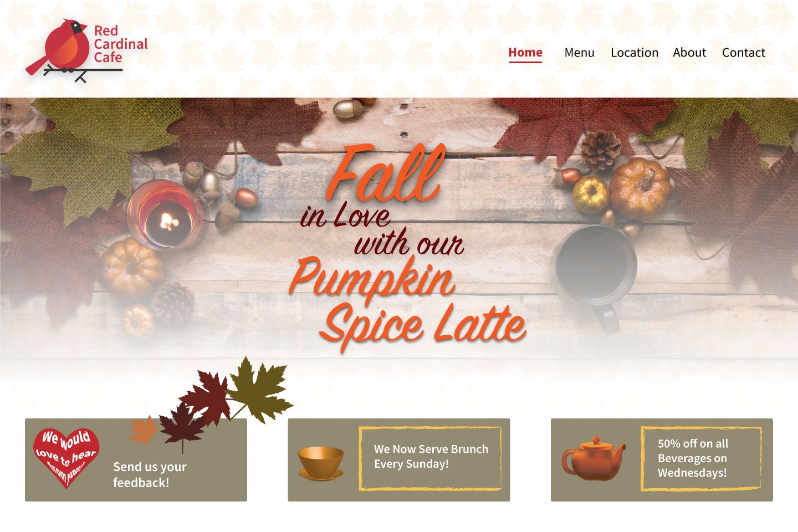Click the small orange maple leaf
Viewport: 798px width, 532px height.
[144, 430]
